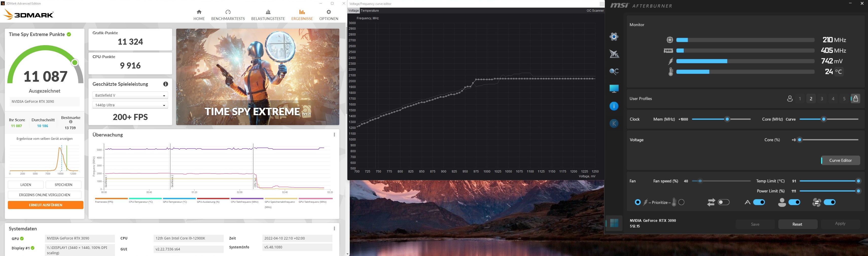
Task: Toggle the fan sync switch beside fan icon
Action: coord(830,202)
